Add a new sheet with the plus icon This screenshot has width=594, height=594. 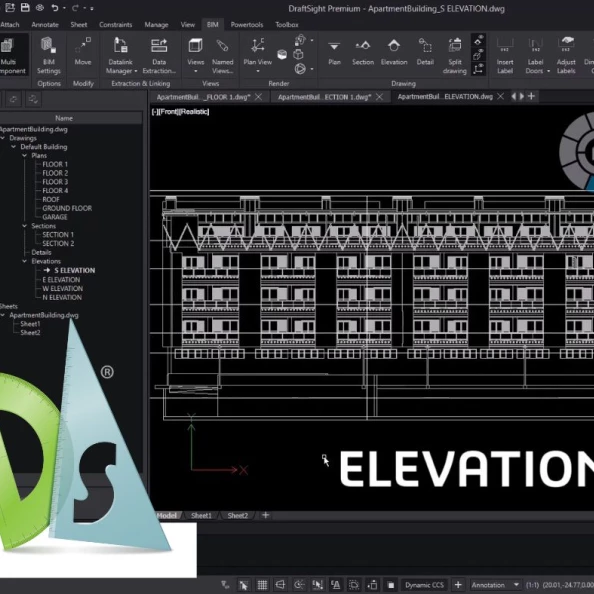pyautogui.click(x=266, y=515)
